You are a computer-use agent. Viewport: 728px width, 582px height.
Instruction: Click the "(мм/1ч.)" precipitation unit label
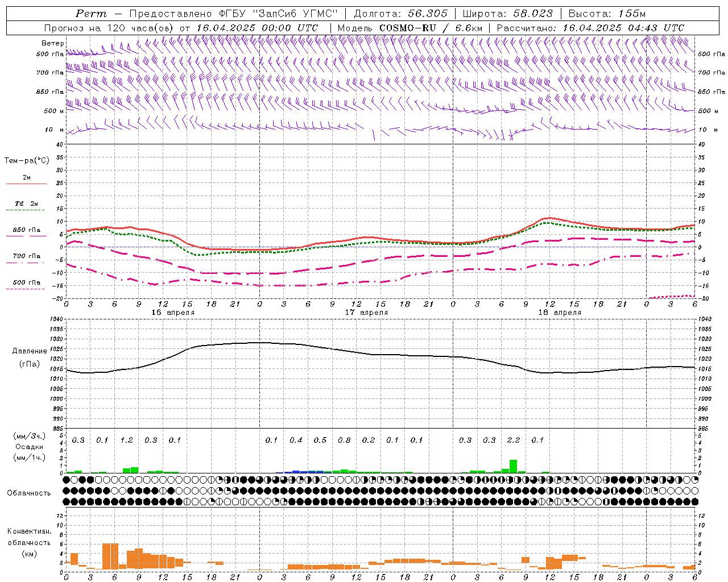[x=30, y=458]
